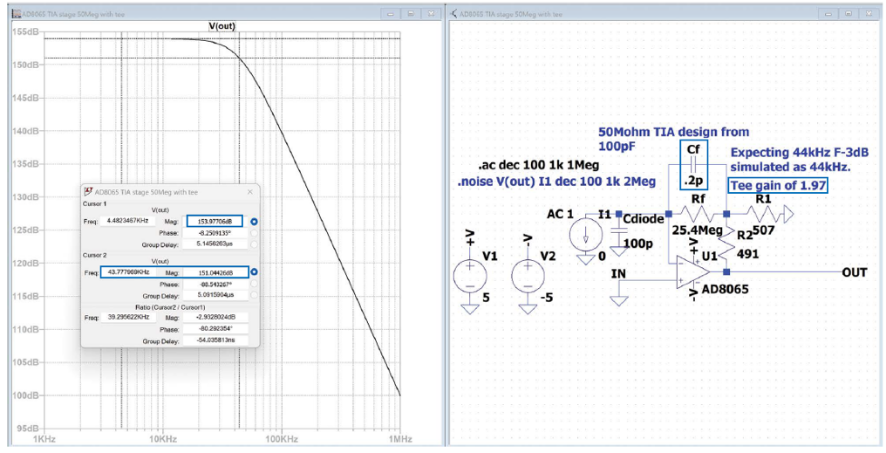
Task: Click the V1 voltage source symbol
Action: 468,274
